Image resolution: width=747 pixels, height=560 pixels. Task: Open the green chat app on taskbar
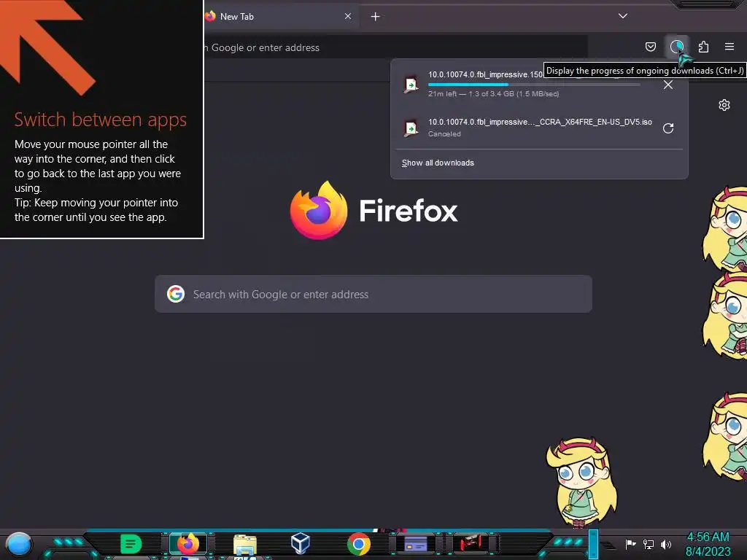pyautogui.click(x=131, y=544)
